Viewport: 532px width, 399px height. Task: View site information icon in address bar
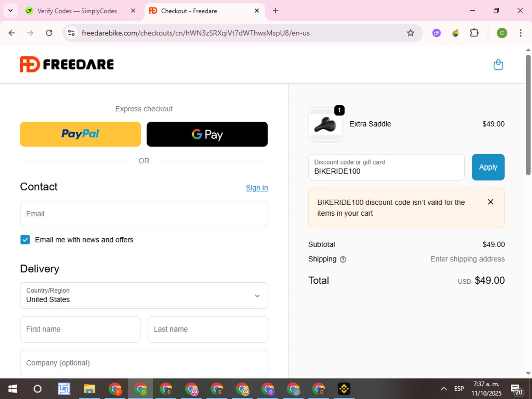coord(71,33)
